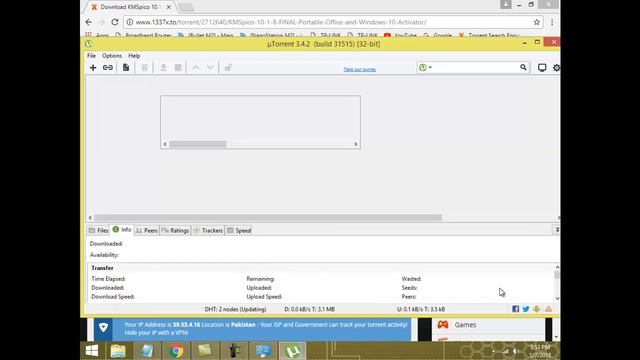Click the Facebook icon in status bar

point(516,309)
